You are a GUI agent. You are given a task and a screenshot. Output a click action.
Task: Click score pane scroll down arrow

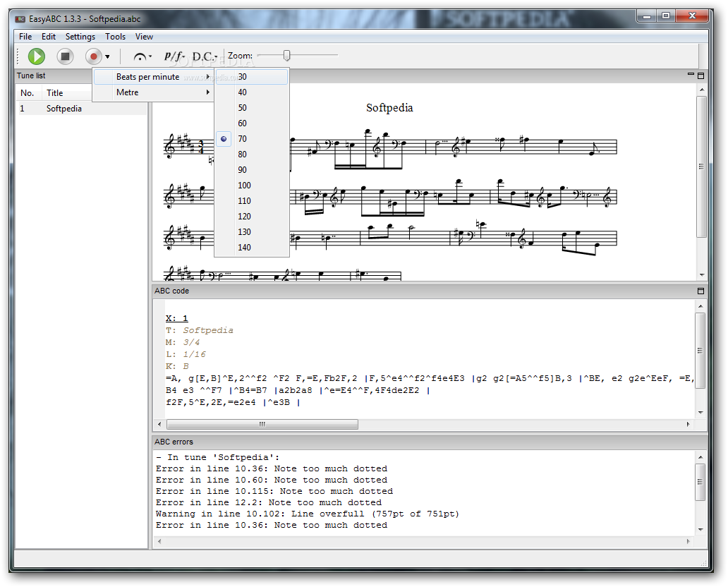click(x=701, y=275)
